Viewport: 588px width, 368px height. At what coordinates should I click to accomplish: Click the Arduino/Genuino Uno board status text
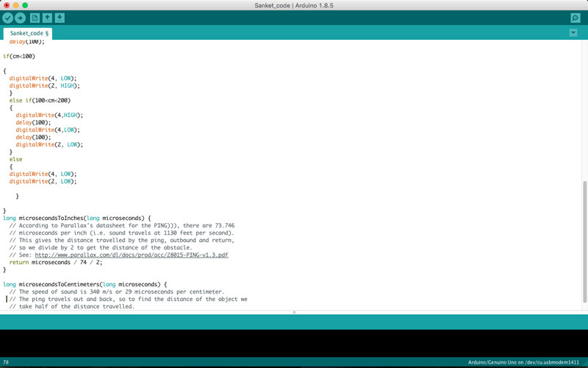tap(523, 362)
